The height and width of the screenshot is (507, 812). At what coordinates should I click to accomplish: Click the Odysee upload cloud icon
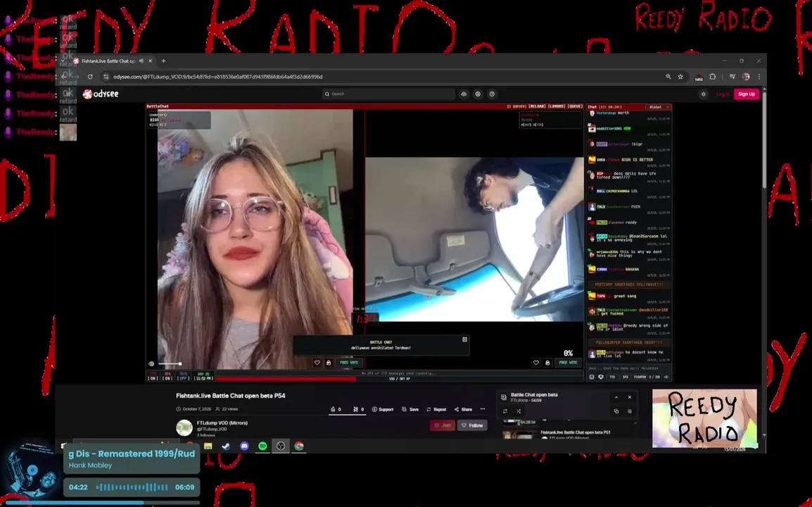coord(464,94)
